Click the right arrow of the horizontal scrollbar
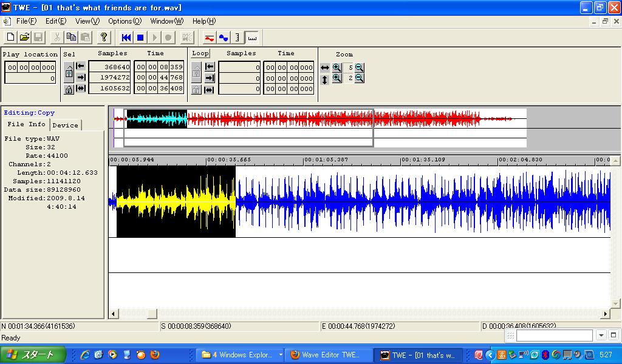Image resolution: width=622 pixels, height=364 pixels. (x=606, y=314)
